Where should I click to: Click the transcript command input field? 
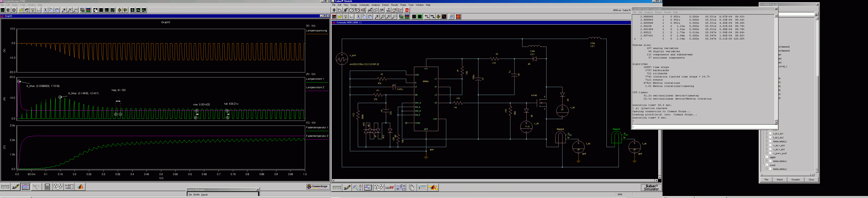(x=704, y=127)
